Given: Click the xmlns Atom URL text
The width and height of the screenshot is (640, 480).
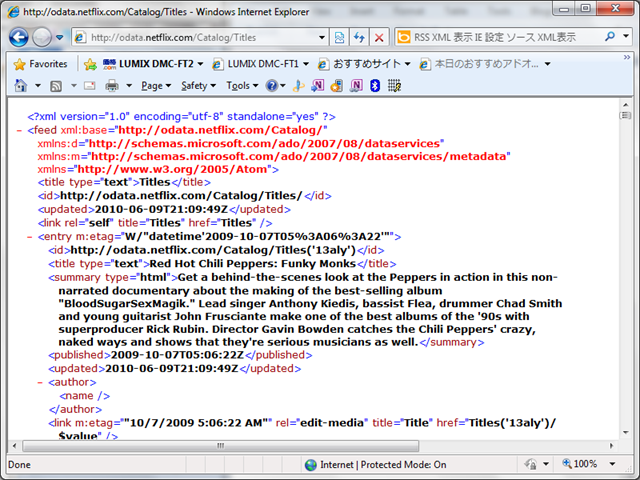Looking at the screenshot, I should tap(172, 169).
